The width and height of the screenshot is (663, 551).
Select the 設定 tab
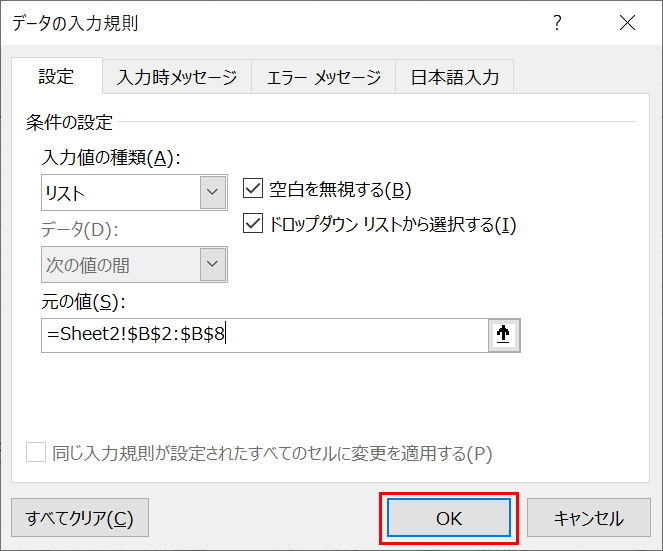57,77
